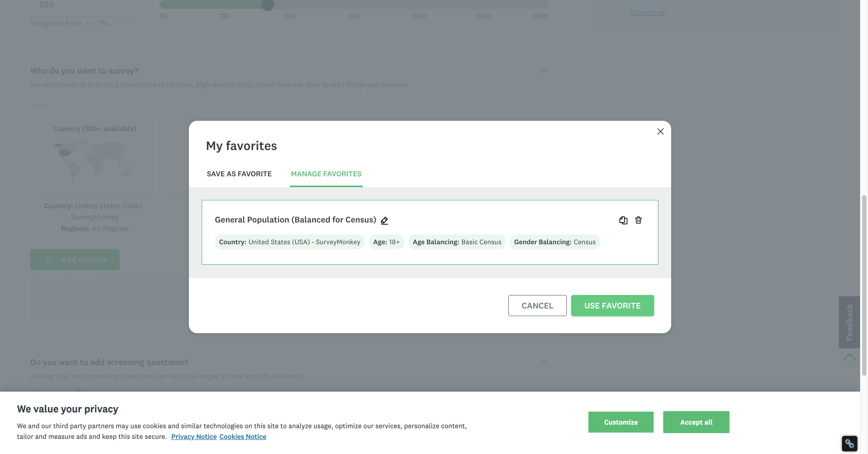The image size is (868, 454).
Task: Click the Country United States favorite tag
Action: tap(289, 242)
